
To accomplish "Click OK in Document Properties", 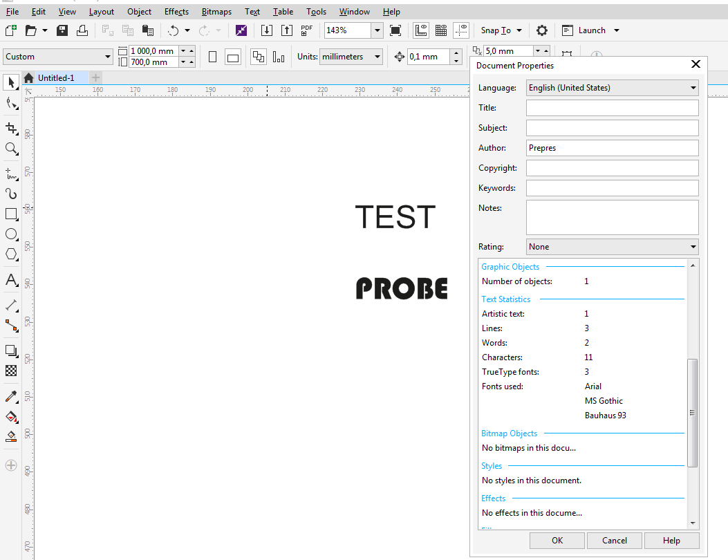I will click(x=557, y=541).
